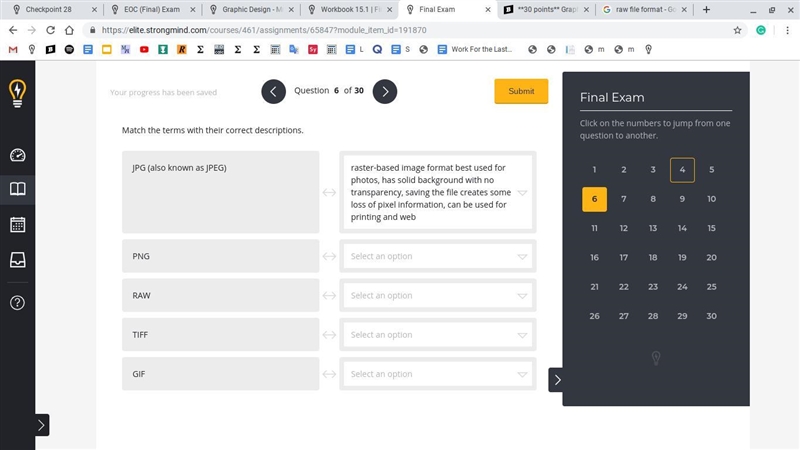Expand the left sidebar with chevron
The height and width of the screenshot is (450, 800).
41,425
